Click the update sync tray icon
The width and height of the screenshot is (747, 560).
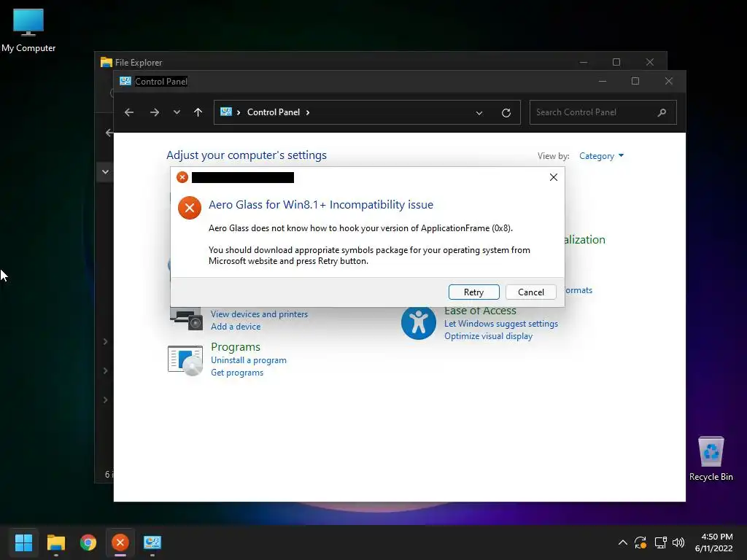[640, 542]
